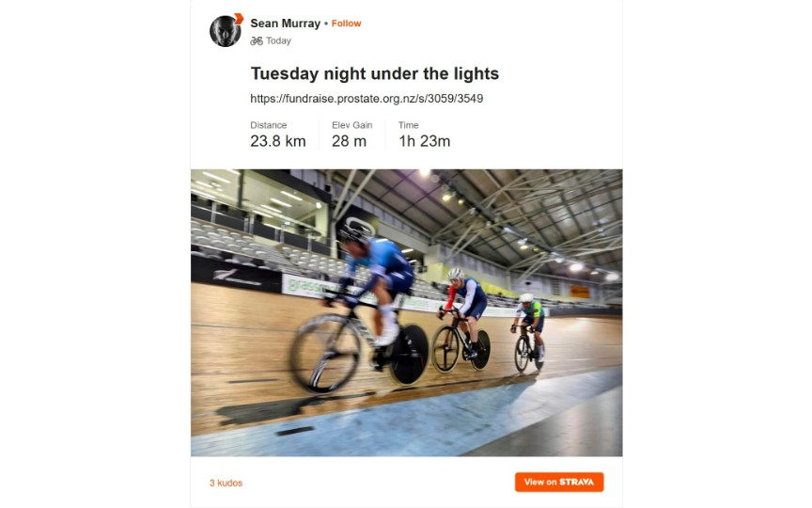Viewport: 812px width, 508px height.
Task: Click the third cyclist in the green jersey
Action: (x=531, y=322)
